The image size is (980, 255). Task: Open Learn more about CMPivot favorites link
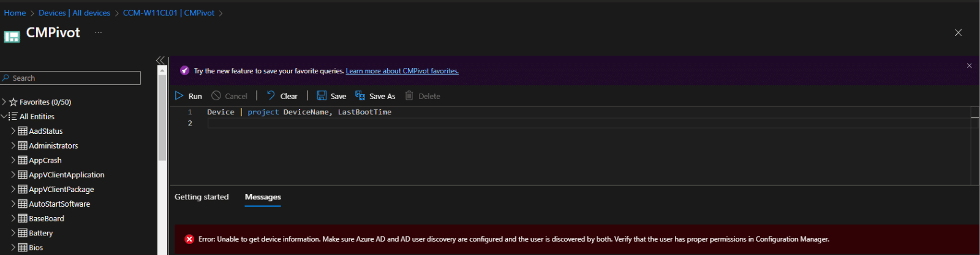click(x=402, y=71)
